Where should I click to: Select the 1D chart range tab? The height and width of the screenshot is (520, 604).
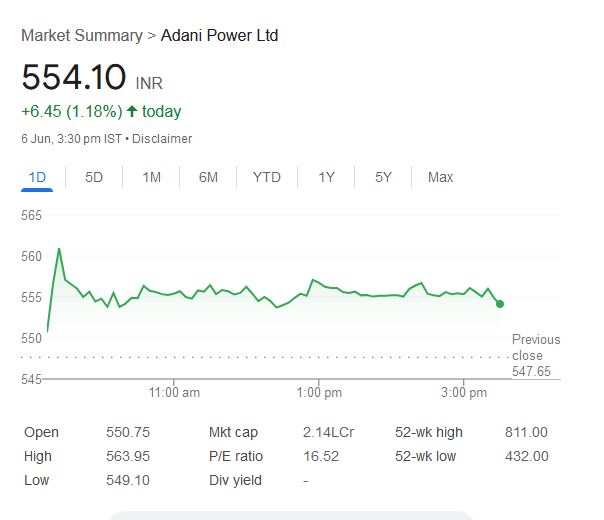[37, 178]
